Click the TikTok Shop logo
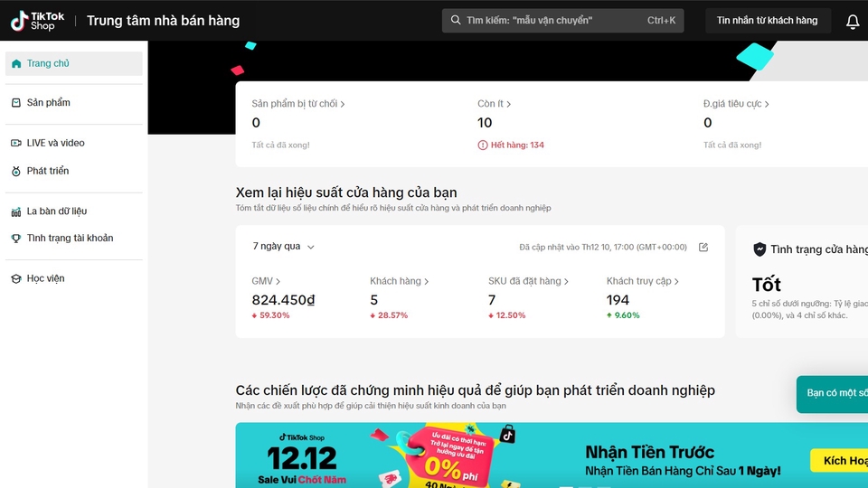Image resolution: width=868 pixels, height=488 pixels. click(x=34, y=21)
